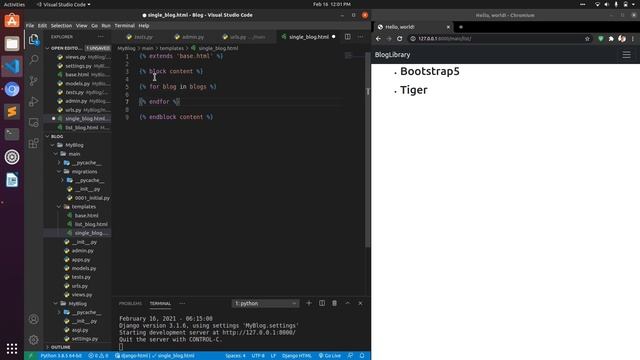This screenshot has height=360, width=640.
Task: Create a new terminal with plus icon
Action: click(309, 303)
